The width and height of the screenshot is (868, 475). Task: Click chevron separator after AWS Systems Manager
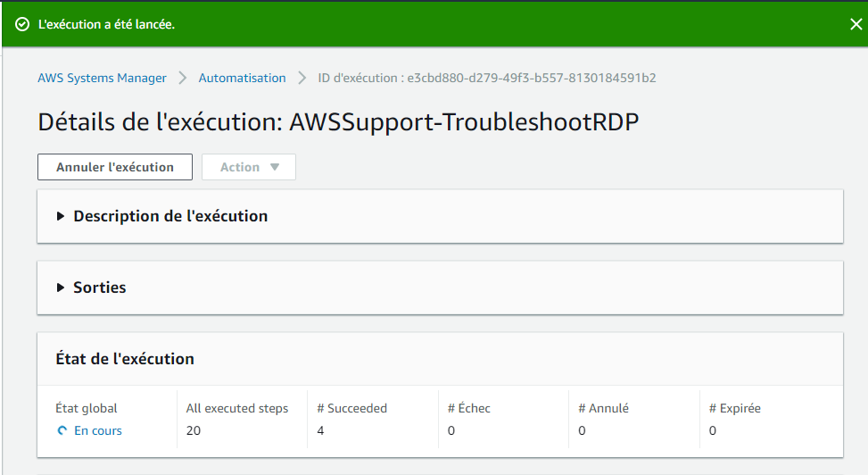click(183, 79)
